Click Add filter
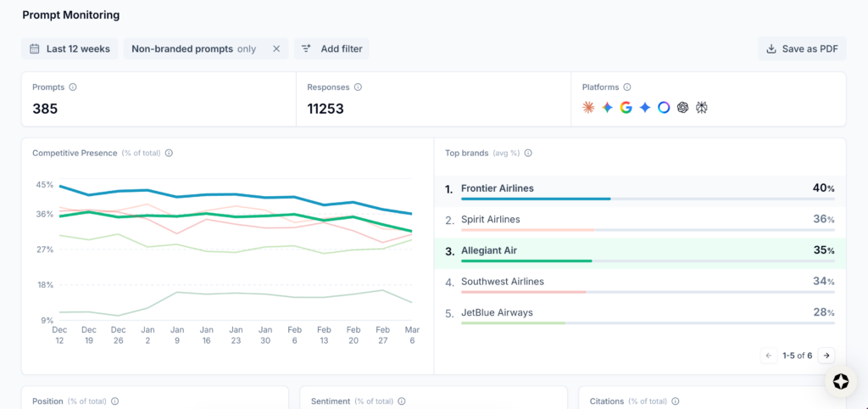868x409 pixels. pyautogui.click(x=331, y=48)
